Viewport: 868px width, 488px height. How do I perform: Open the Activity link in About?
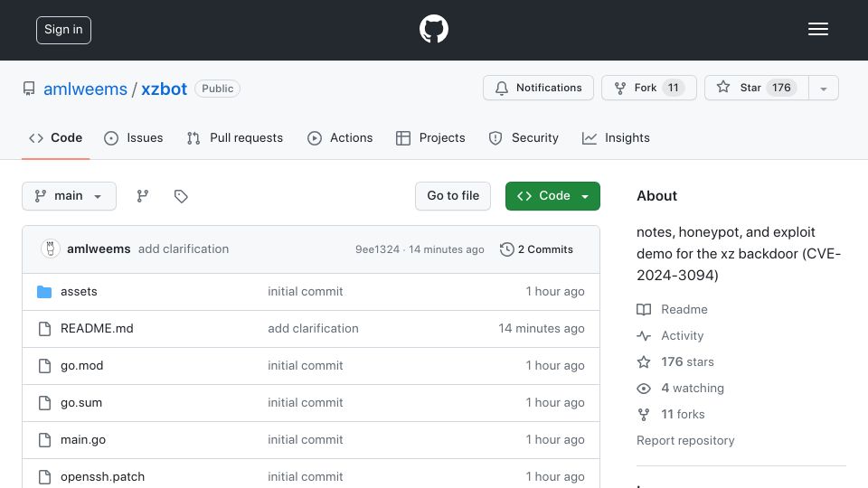click(670, 336)
